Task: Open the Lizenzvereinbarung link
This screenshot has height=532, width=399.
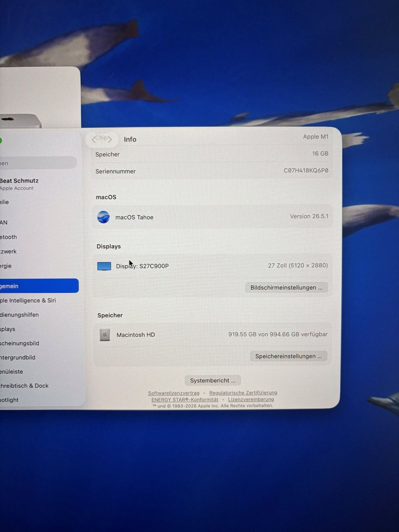Action: [x=251, y=399]
